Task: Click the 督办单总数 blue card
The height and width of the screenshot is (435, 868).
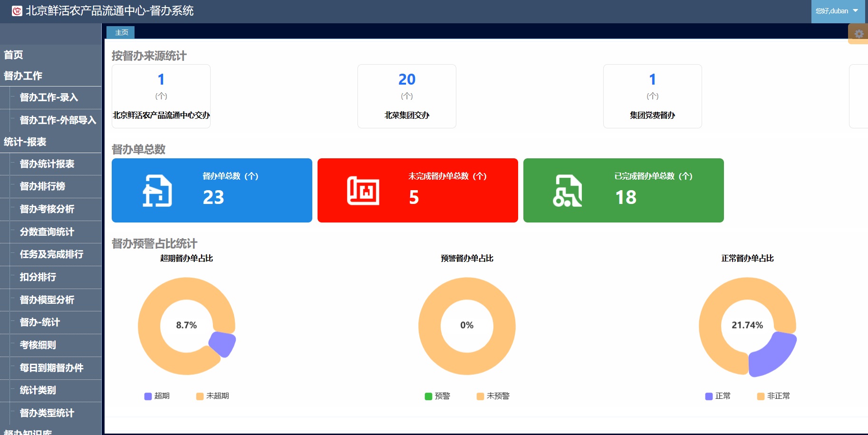Action: click(212, 190)
